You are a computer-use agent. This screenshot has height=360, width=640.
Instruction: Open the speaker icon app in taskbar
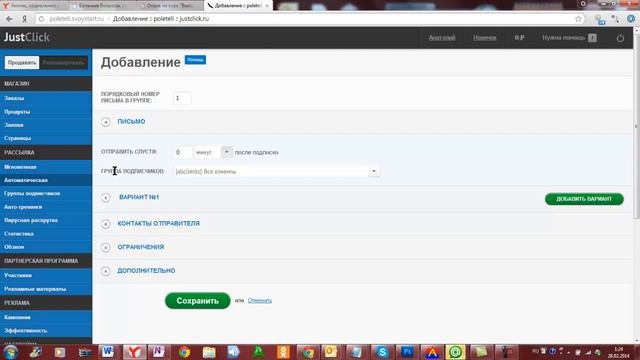[233, 352]
